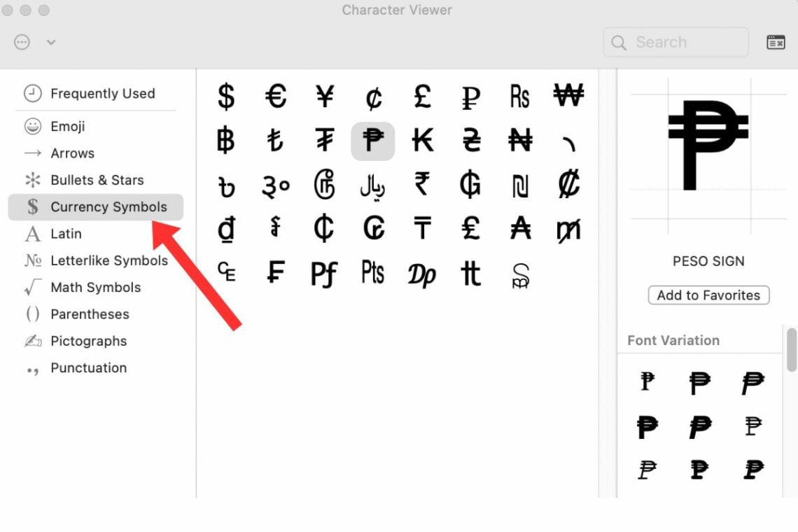This screenshot has height=532, width=798.
Task: Choose outlined thin peso variation
Action: coord(753,426)
